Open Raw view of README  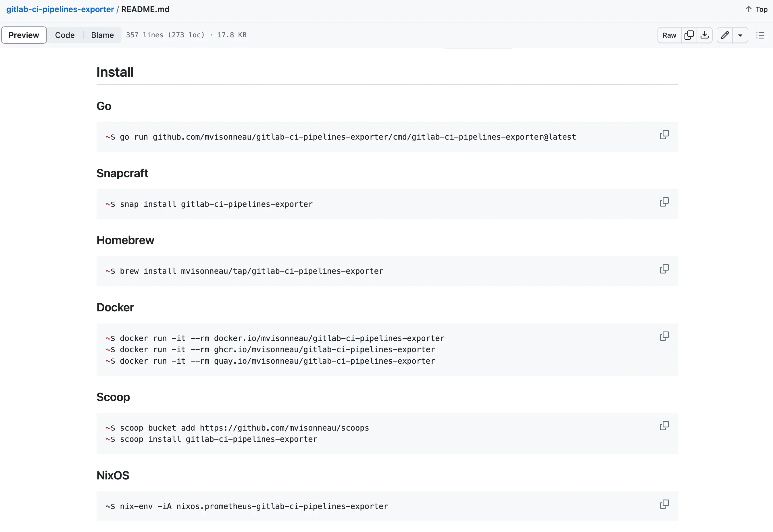669,35
